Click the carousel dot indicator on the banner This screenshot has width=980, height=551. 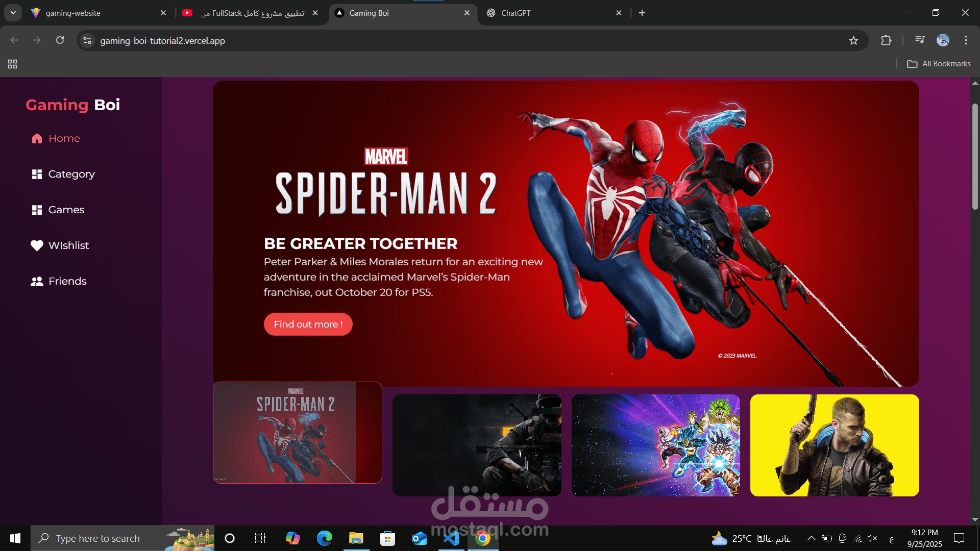click(610, 373)
